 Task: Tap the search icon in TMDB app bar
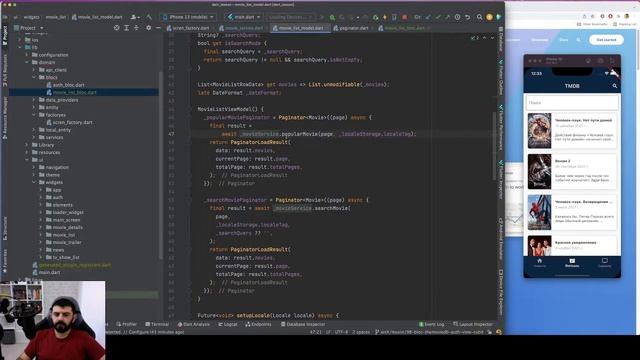615,86
